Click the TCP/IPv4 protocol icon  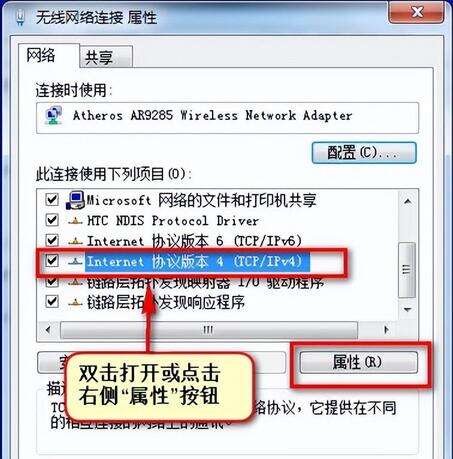coord(75,261)
